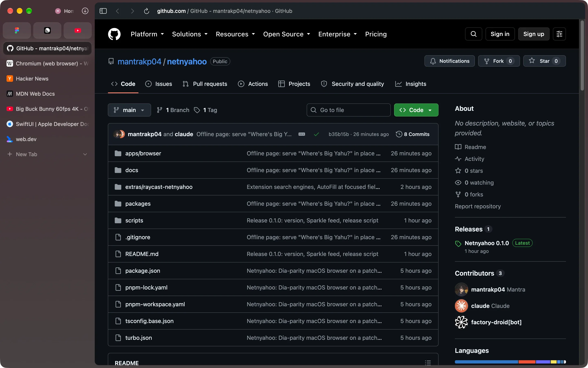588x368 pixels.
Task: Toggle the browser sidebar icon
Action: [103, 11]
